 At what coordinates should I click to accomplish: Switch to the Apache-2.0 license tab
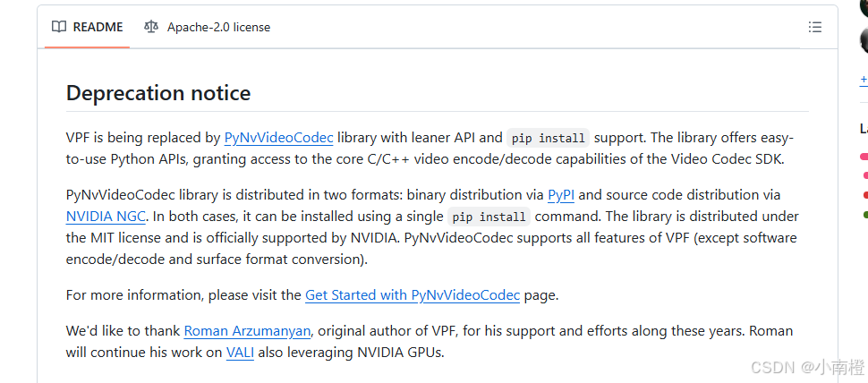coord(207,27)
